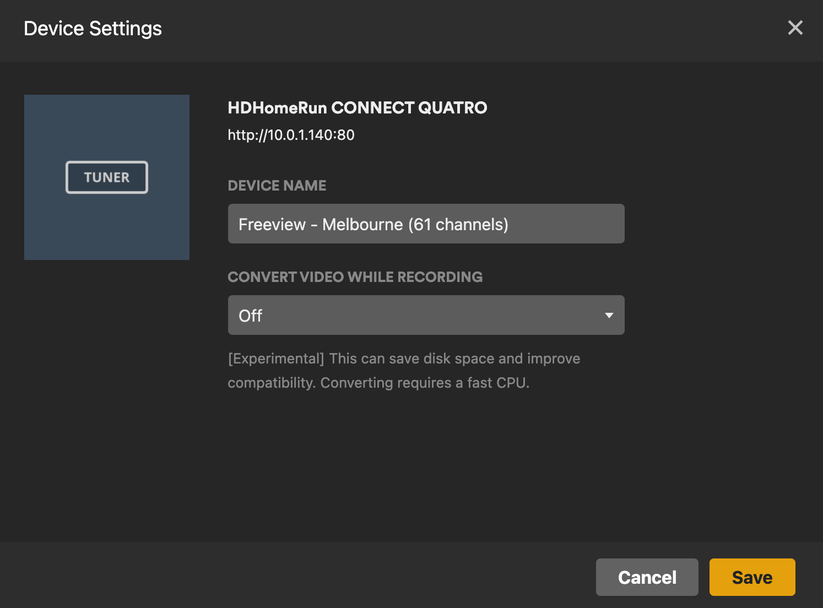This screenshot has width=823, height=608.
Task: Close the Device Settings dialog with X
Action: 795,28
